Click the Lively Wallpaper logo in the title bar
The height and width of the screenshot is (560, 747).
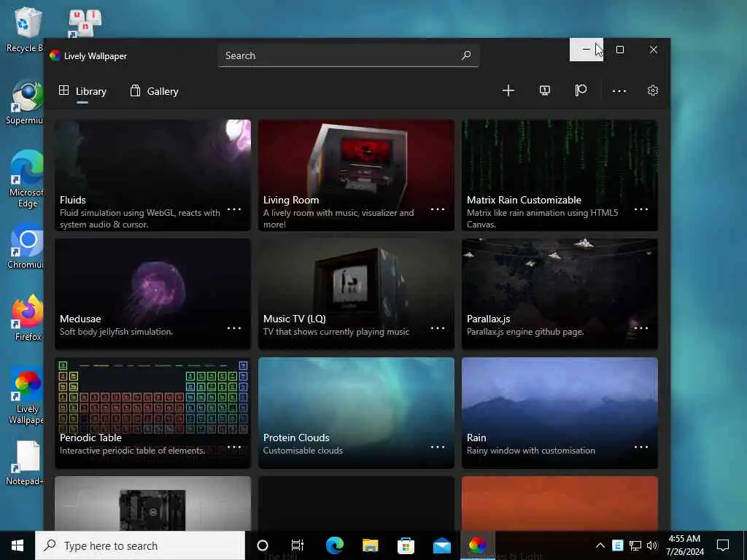55,55
